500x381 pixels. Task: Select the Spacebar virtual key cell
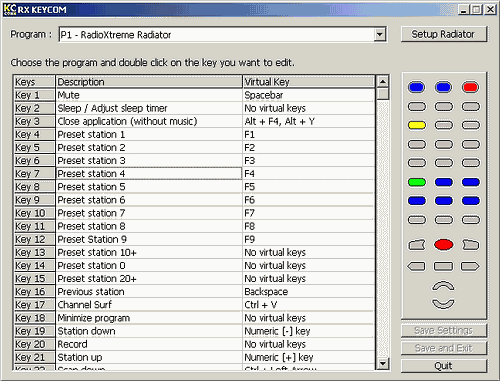tap(308, 95)
